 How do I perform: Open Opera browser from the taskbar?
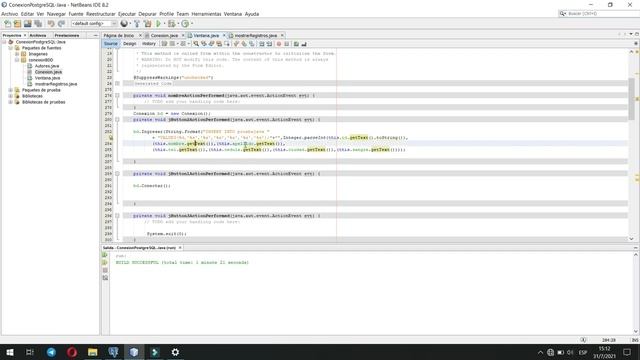click(72, 352)
